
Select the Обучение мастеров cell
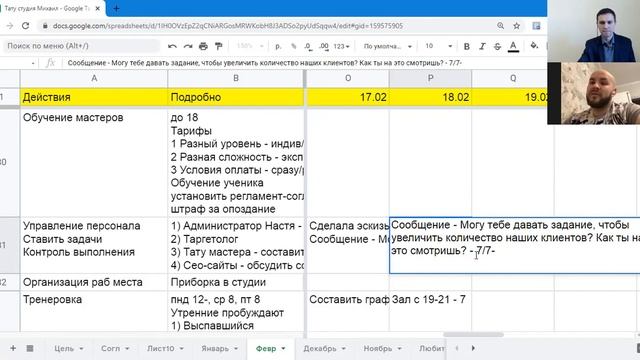pyautogui.click(x=94, y=162)
